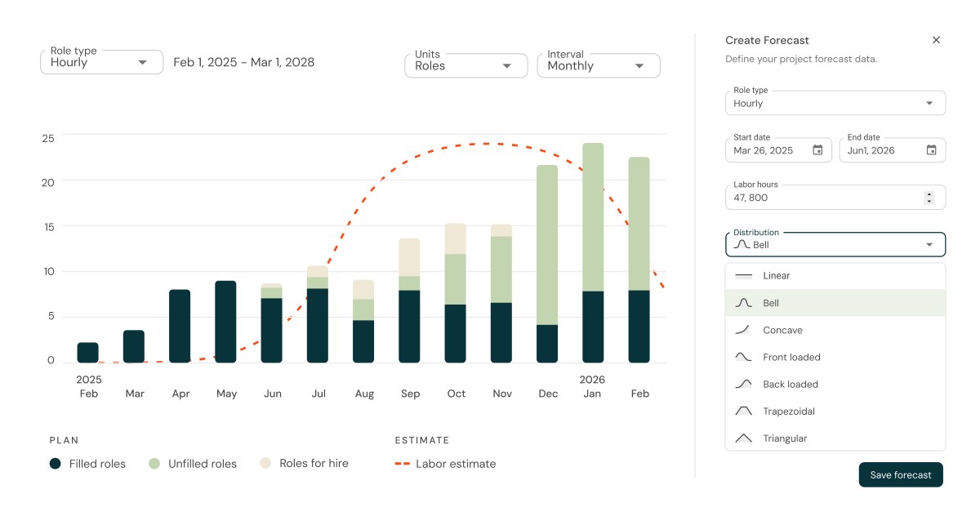
Task: Click the Triangular shape icon
Action: tap(743, 439)
